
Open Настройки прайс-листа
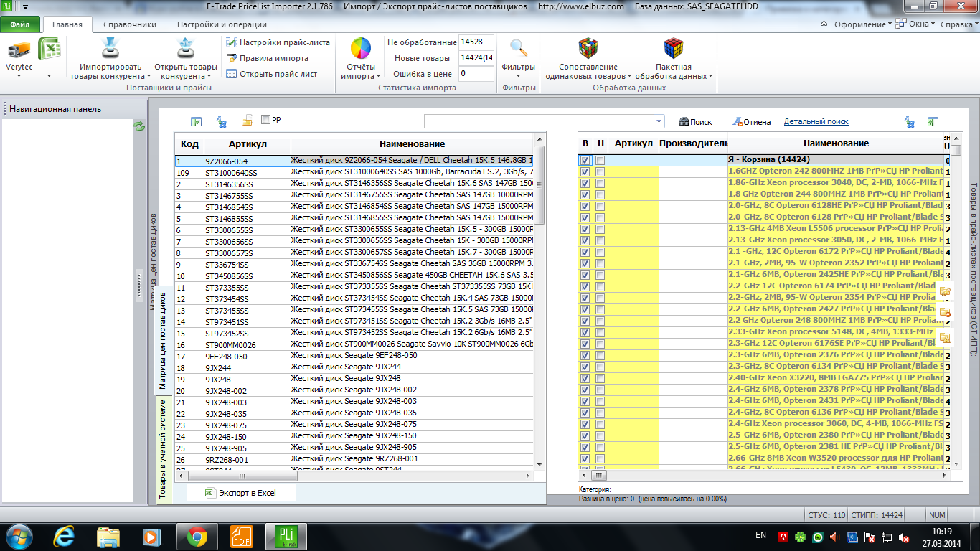(278, 42)
